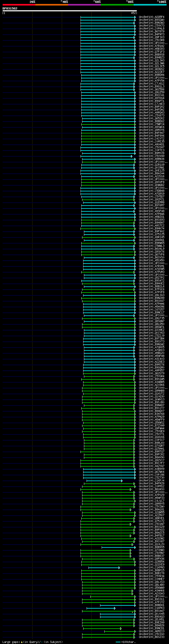
Task: Select the UniRef100_Q7F1F3 label
Action: pos(152,52)
